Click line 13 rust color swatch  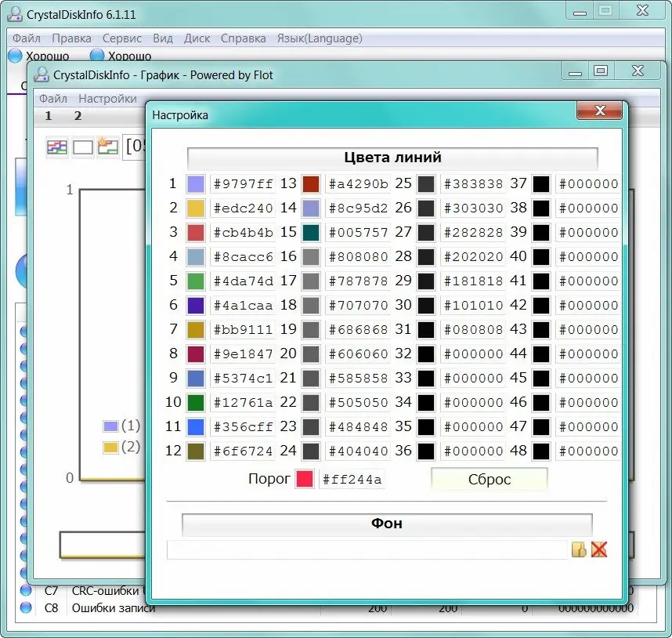[x=311, y=184]
